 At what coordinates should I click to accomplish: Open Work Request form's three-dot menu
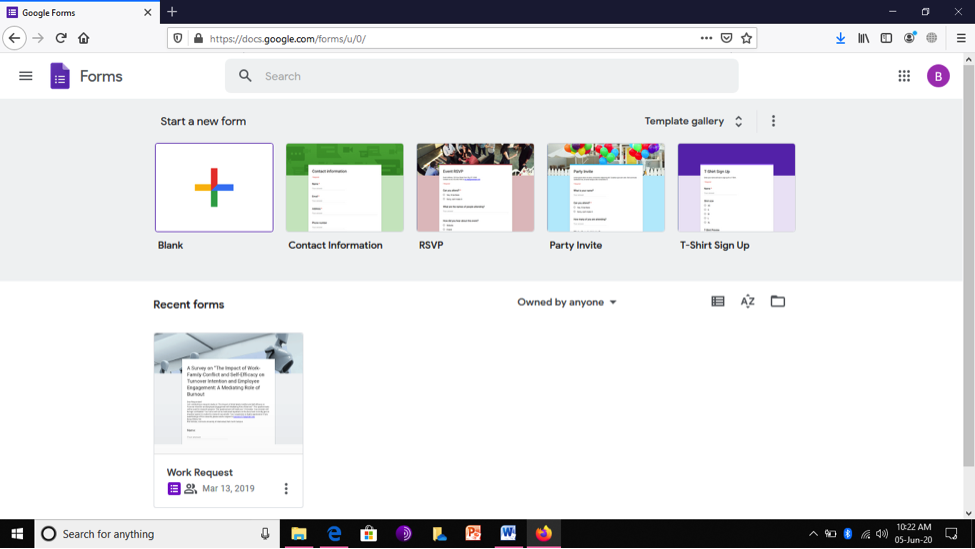pyautogui.click(x=286, y=489)
